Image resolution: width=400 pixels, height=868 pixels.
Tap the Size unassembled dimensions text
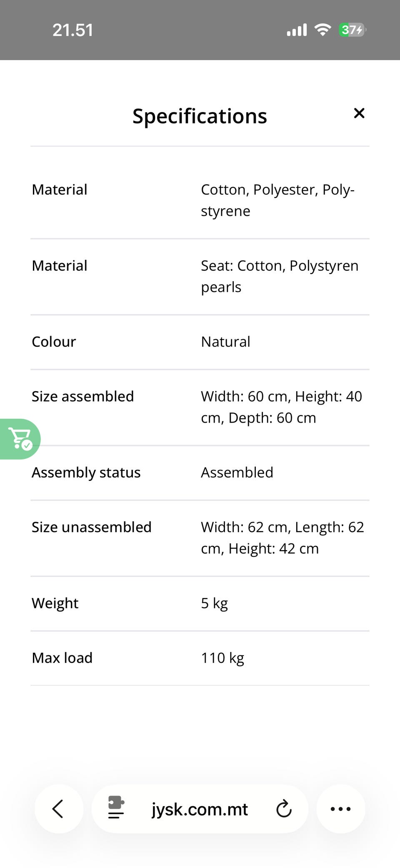282,538
